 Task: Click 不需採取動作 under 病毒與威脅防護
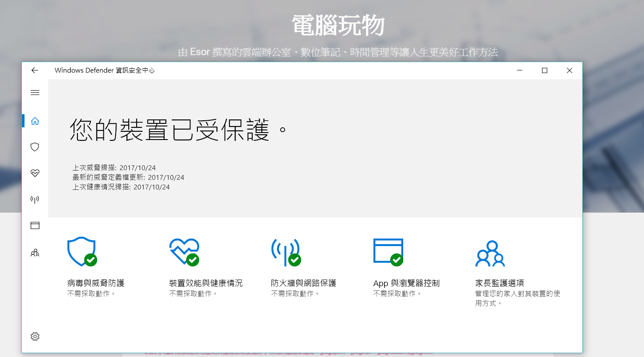(x=91, y=294)
